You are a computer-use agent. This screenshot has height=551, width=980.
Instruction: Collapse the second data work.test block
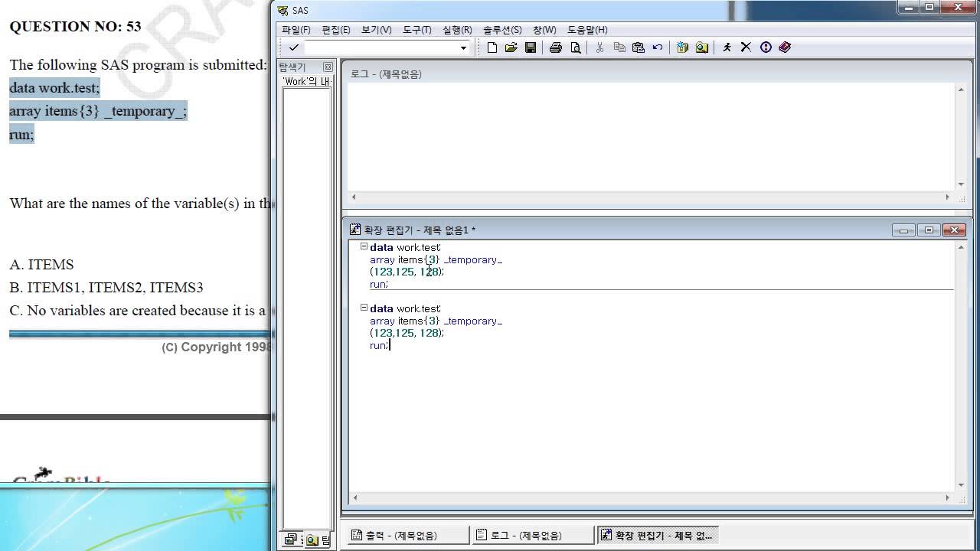pyautogui.click(x=364, y=308)
